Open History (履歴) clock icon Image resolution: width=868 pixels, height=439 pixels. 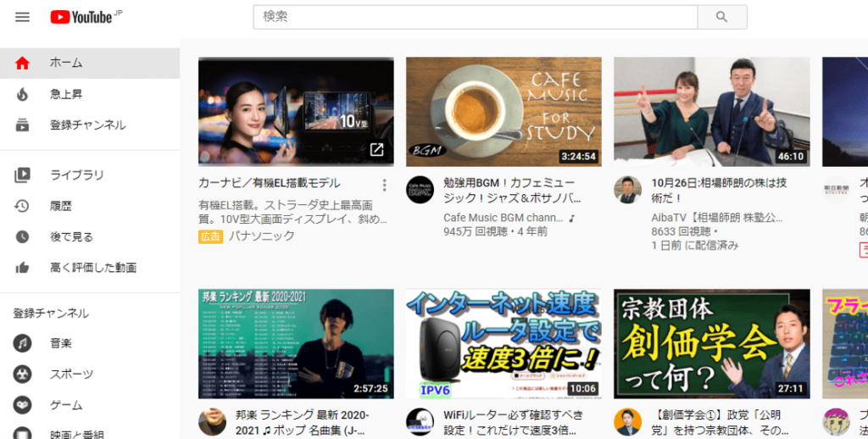point(22,206)
